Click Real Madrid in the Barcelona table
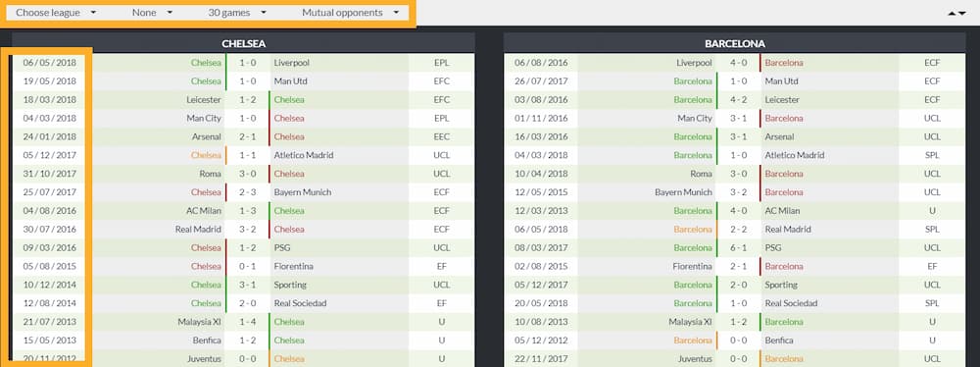Viewport: 980px width, 367px height. 788,230
